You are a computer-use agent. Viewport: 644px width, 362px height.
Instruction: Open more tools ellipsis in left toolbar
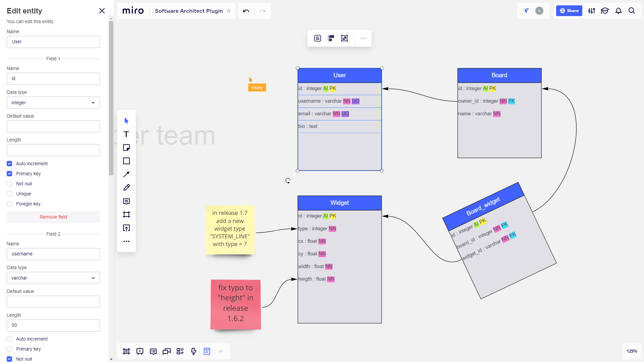[x=126, y=241]
